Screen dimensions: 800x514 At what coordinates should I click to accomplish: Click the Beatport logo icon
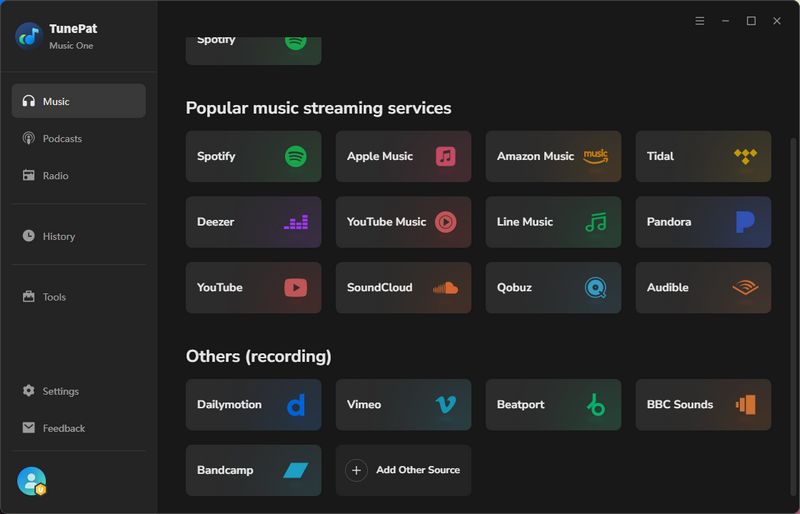(595, 405)
